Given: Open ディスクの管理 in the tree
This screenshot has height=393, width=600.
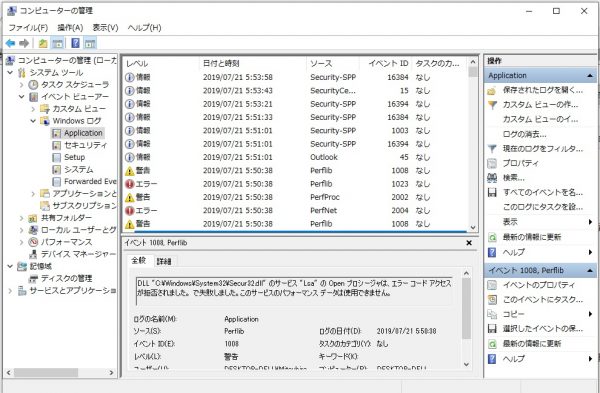Looking at the screenshot, I should (x=66, y=278).
